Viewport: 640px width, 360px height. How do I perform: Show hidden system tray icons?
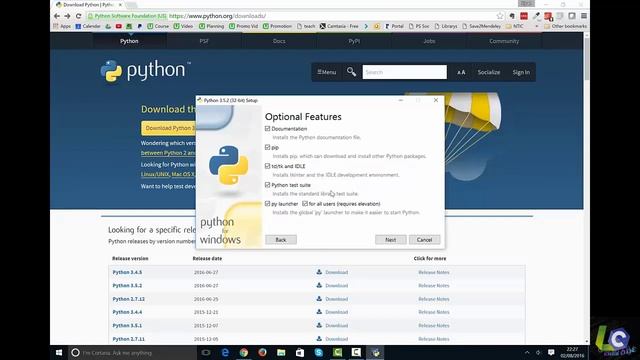coord(527,352)
